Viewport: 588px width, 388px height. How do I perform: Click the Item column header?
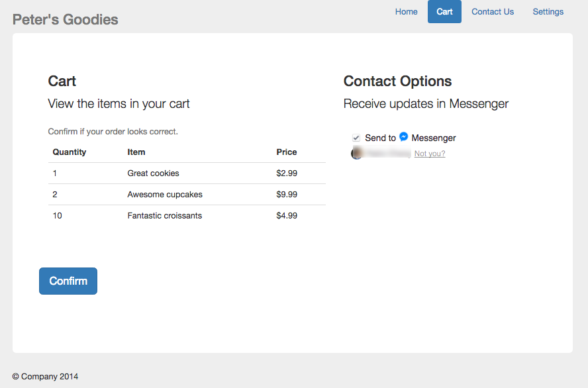click(136, 152)
